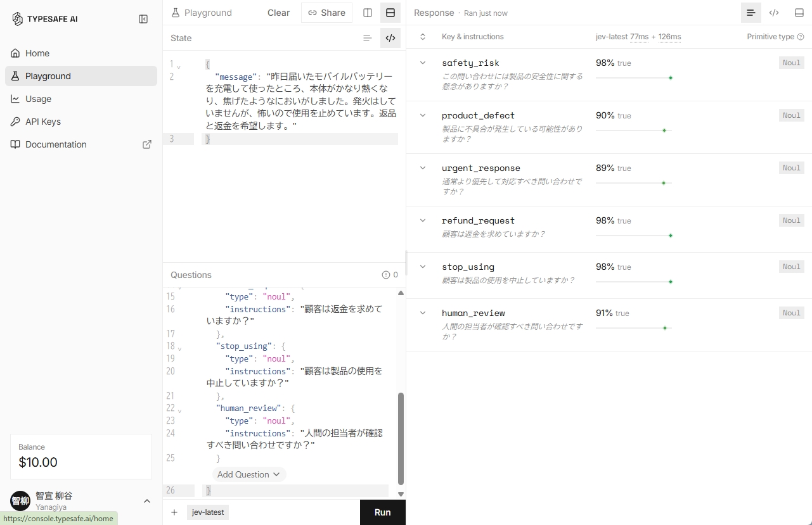This screenshot has height=525, width=812.
Task: Fold the stop_using block
Action: pos(179,348)
